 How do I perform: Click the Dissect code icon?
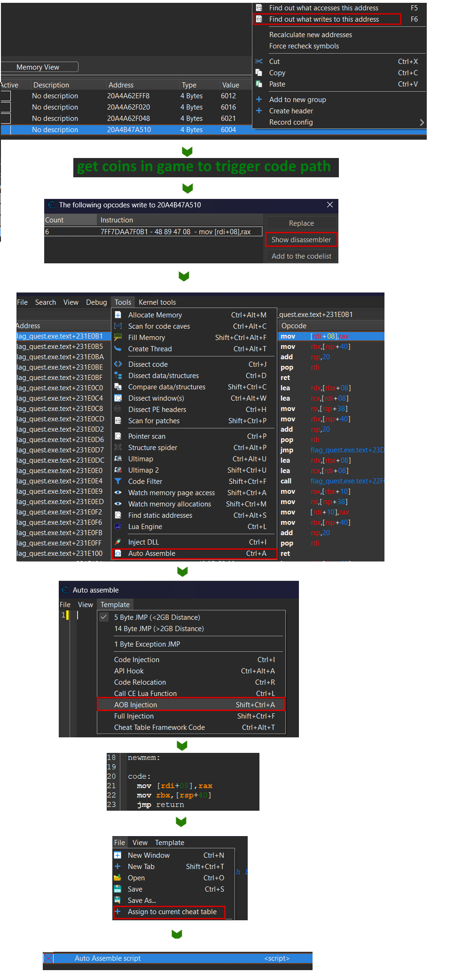pos(118,364)
